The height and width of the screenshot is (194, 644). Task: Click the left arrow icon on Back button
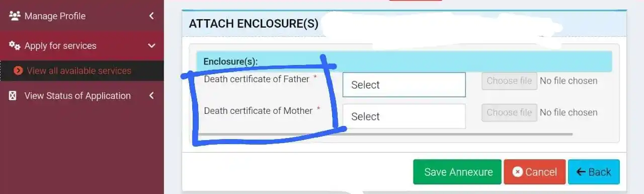[581, 172]
